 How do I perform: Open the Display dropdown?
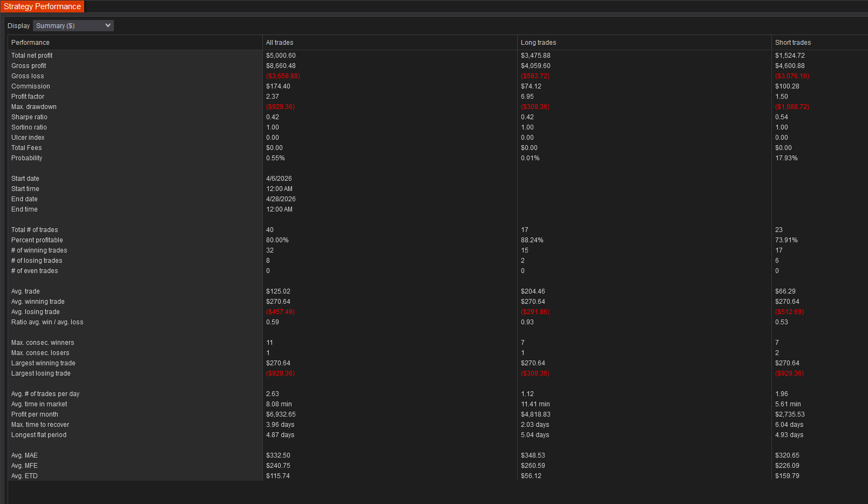coord(73,25)
